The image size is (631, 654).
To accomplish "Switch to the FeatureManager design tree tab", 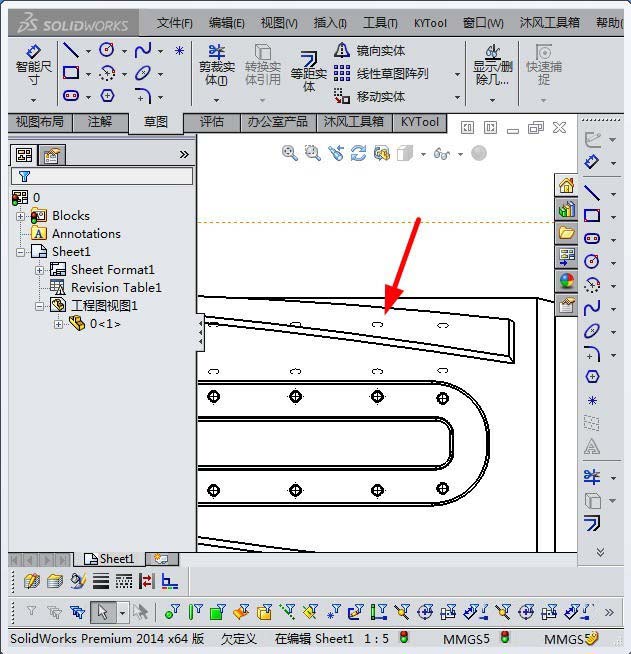I will click(x=24, y=155).
